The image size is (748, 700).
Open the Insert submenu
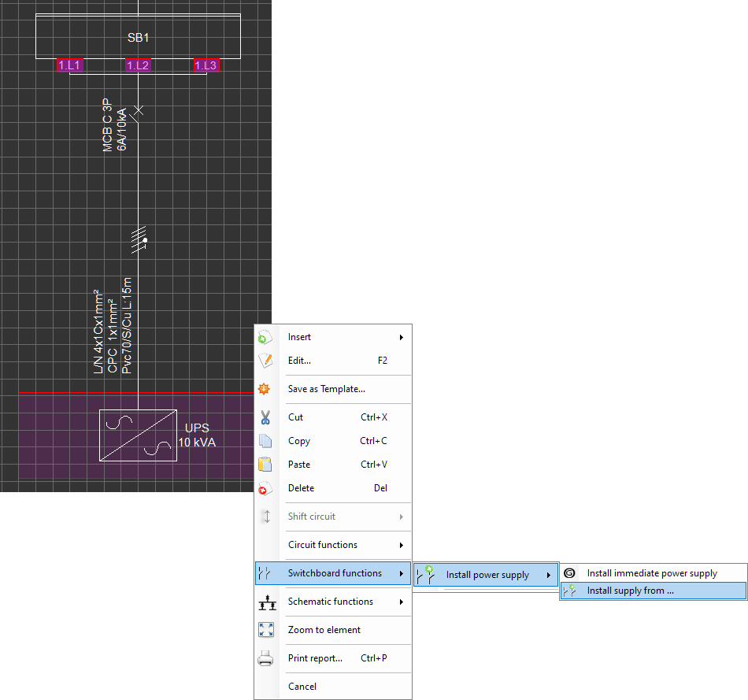333,337
